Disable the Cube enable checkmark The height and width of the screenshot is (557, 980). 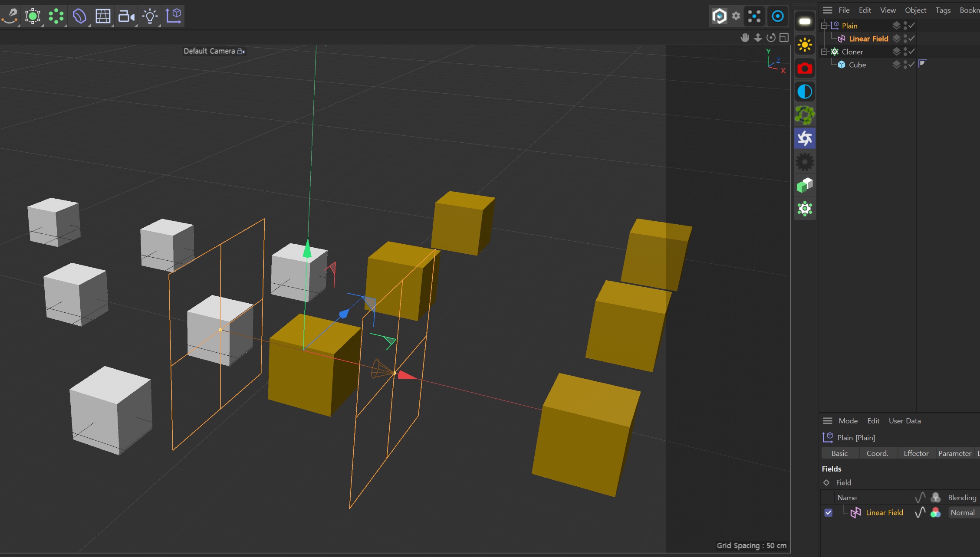pos(912,65)
